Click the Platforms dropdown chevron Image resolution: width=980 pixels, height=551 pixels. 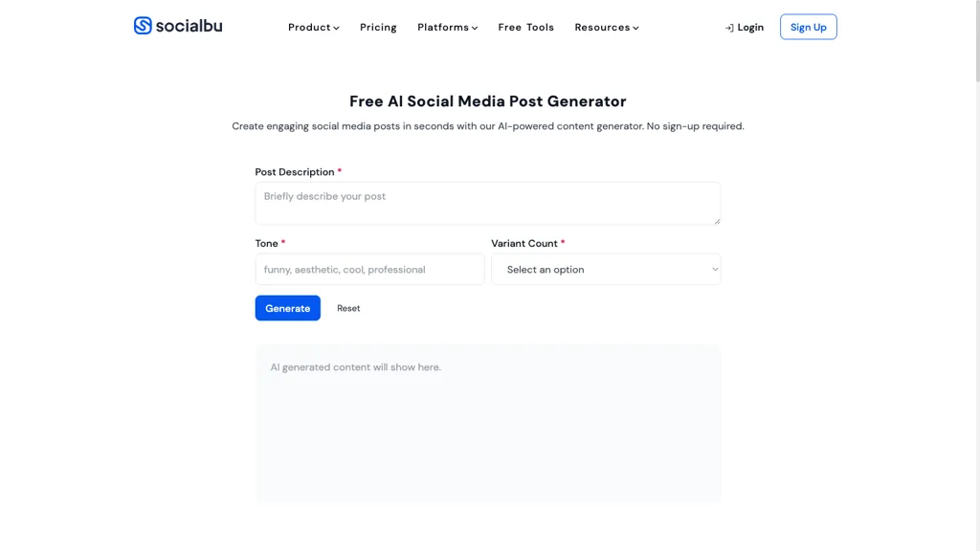476,28
